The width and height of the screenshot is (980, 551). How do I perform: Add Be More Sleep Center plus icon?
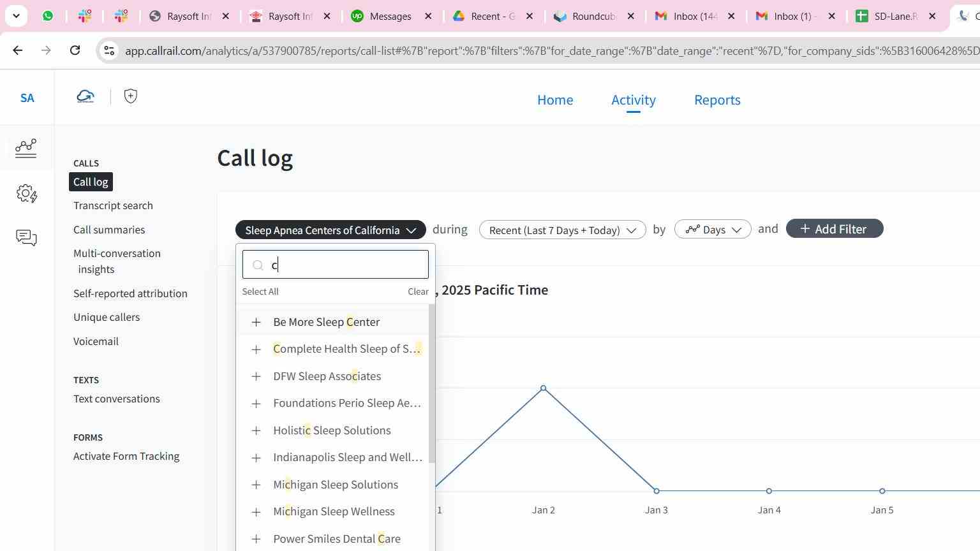pyautogui.click(x=256, y=322)
